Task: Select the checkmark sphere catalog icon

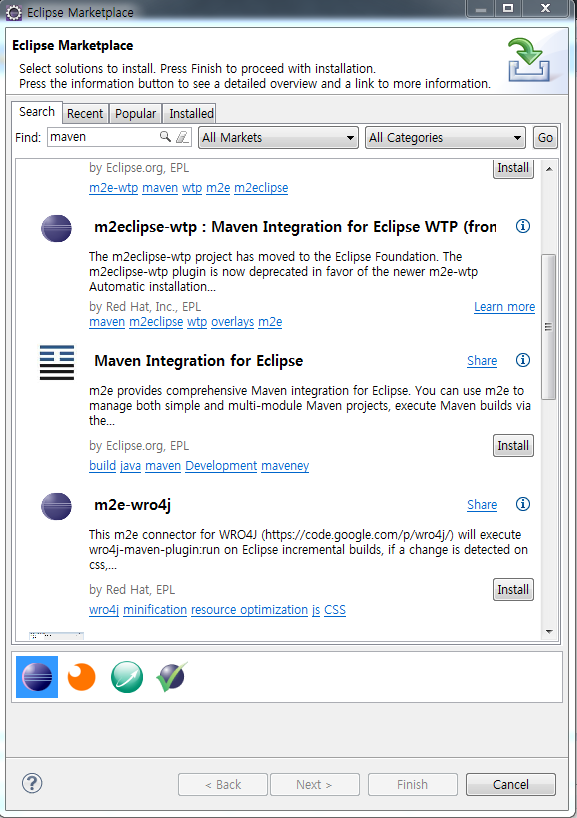Action: [172, 677]
